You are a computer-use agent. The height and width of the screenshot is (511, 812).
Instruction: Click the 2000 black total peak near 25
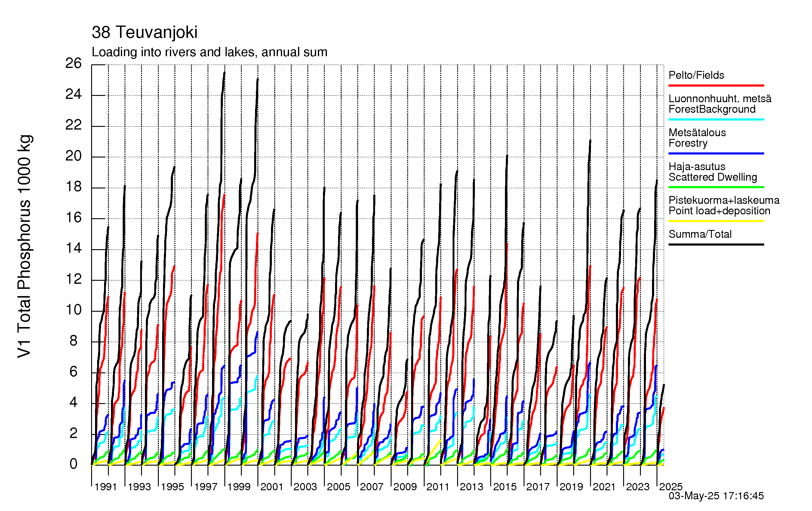[x=258, y=79]
